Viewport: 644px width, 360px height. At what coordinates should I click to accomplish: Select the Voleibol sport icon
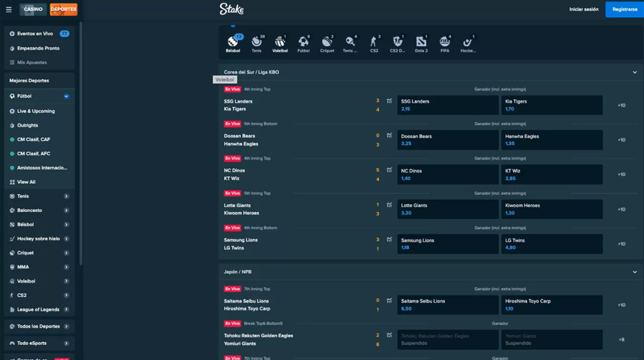tap(280, 43)
